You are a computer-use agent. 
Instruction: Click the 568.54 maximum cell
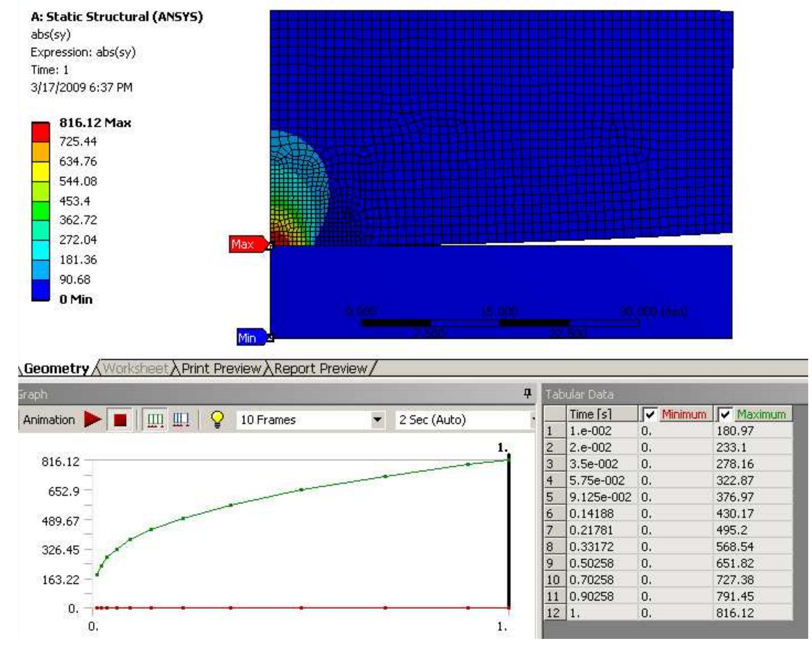click(753, 547)
